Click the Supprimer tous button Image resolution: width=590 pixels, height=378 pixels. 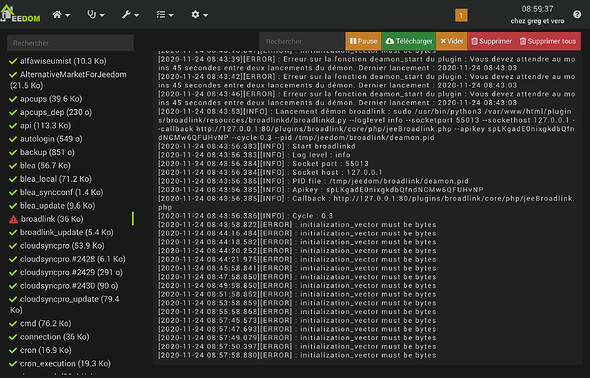(x=548, y=41)
